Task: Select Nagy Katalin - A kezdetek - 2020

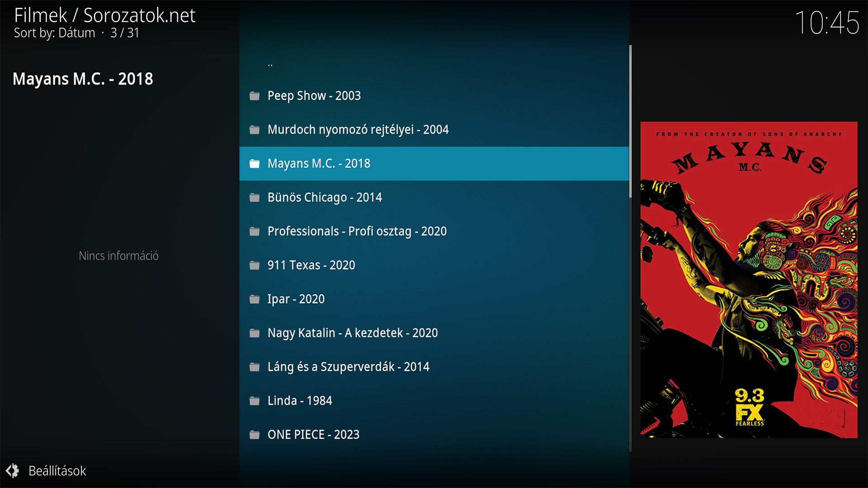Action: click(352, 333)
